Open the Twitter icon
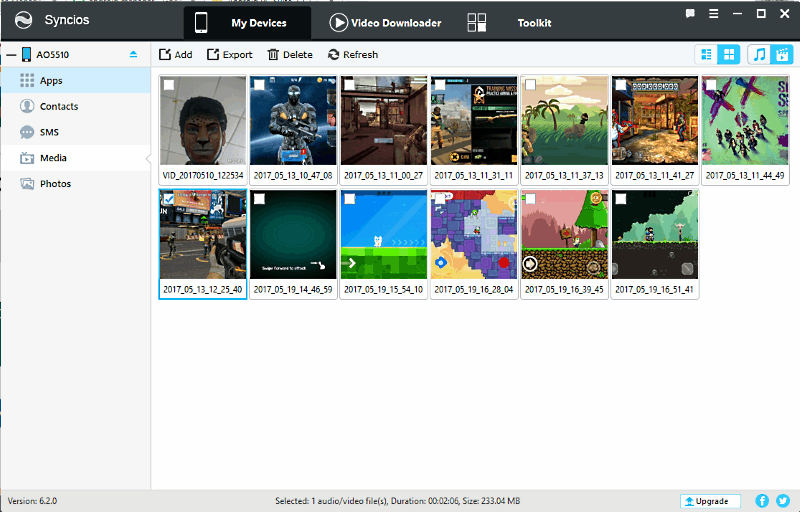 tap(783, 501)
